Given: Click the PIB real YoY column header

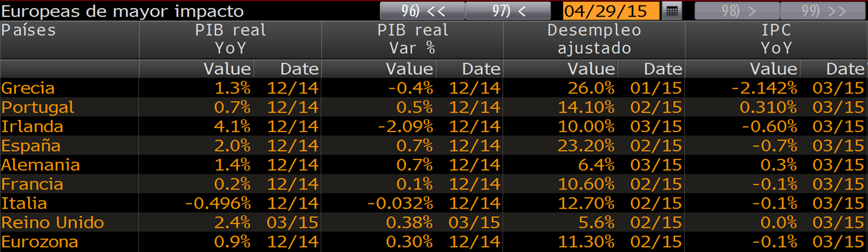Looking at the screenshot, I should (230, 39).
